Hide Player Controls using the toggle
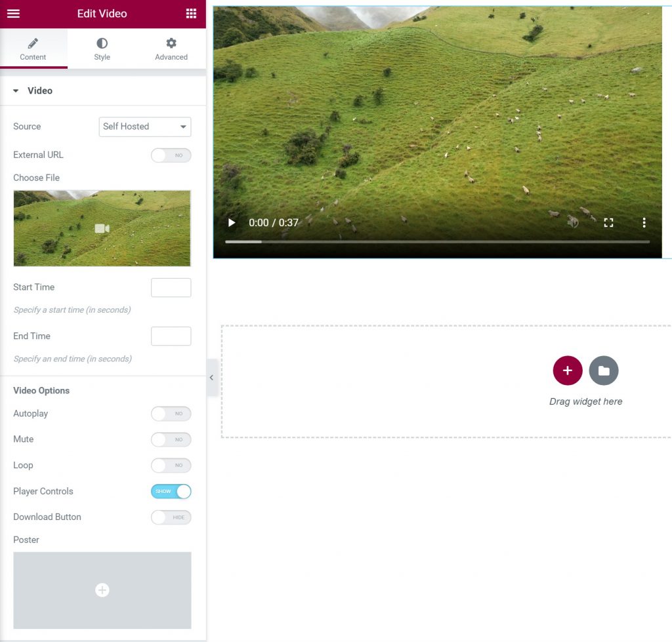672x642 pixels. coord(171,491)
